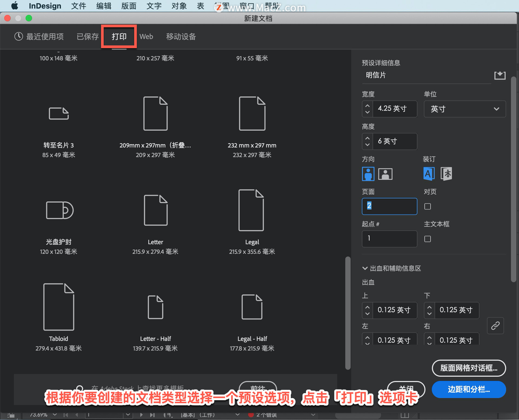Click the 前往 go button
The image size is (519, 420).
coord(258,389)
